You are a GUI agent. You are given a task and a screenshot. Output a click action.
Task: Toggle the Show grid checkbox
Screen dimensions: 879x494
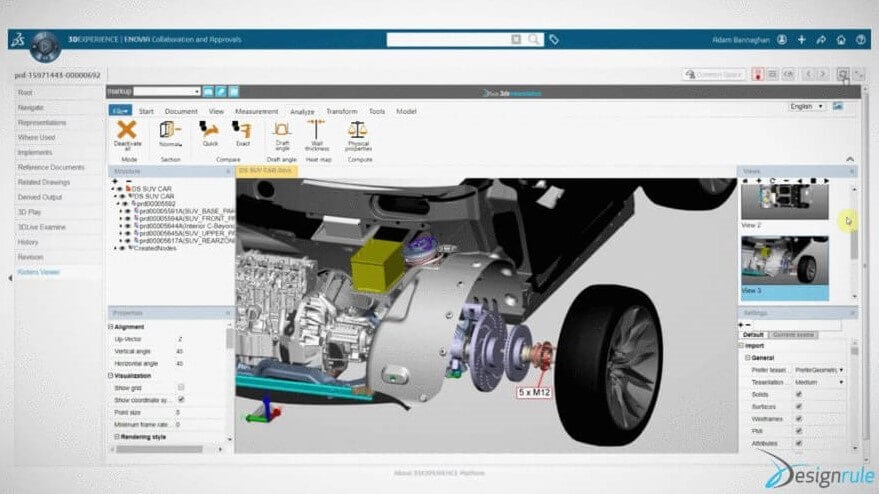pyautogui.click(x=181, y=387)
